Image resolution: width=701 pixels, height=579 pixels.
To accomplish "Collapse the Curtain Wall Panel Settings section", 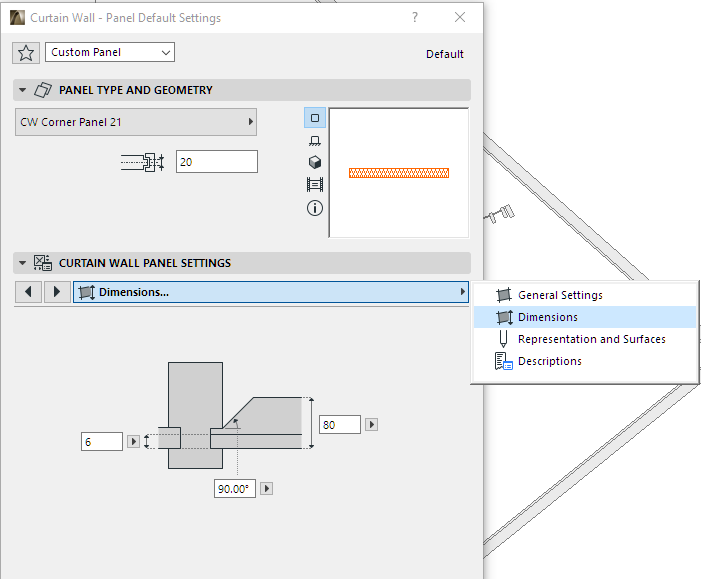I will click(22, 263).
